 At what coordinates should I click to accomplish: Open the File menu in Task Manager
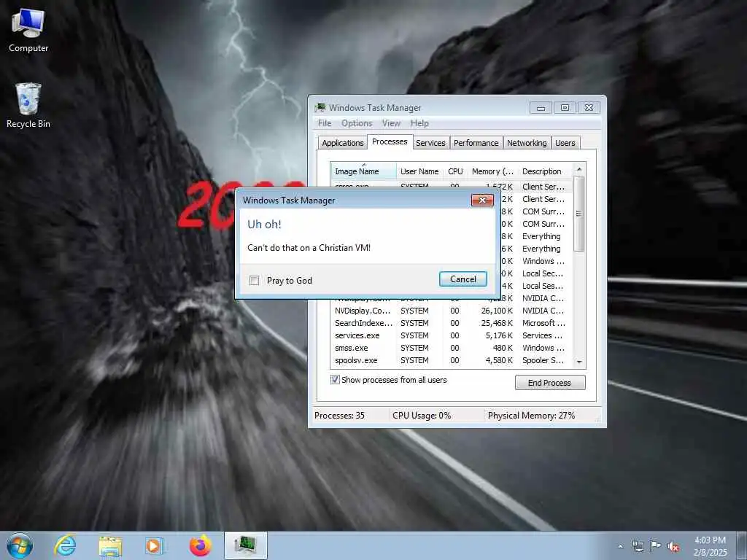coord(325,123)
